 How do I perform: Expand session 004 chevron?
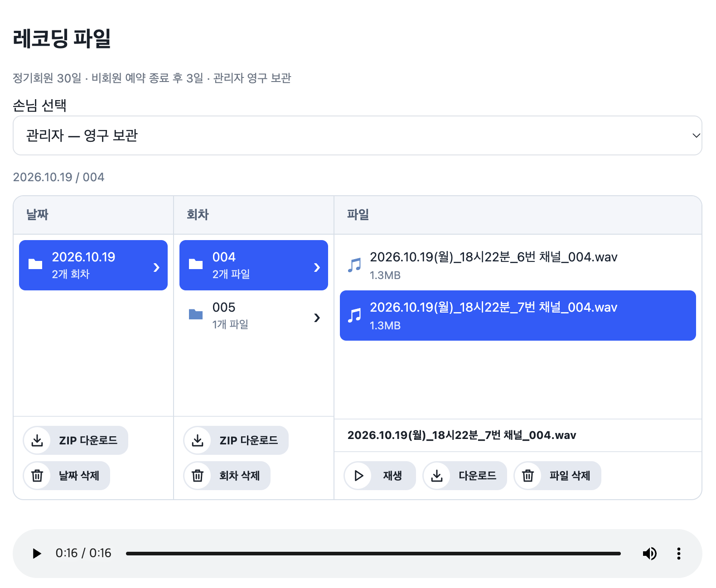(x=317, y=267)
